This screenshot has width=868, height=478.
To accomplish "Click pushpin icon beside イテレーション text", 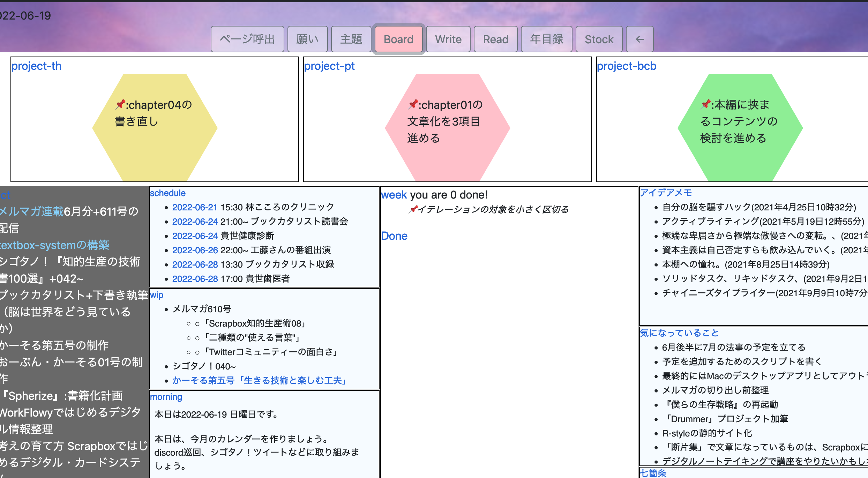I will [413, 209].
